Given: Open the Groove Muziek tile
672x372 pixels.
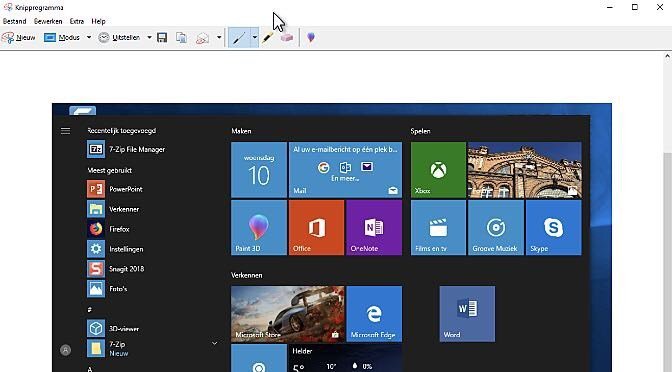Looking at the screenshot, I should (x=496, y=228).
